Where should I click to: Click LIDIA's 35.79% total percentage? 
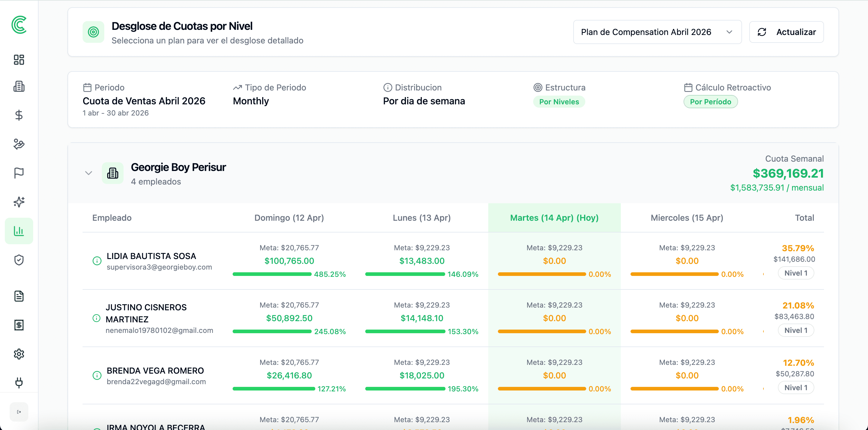click(797, 248)
